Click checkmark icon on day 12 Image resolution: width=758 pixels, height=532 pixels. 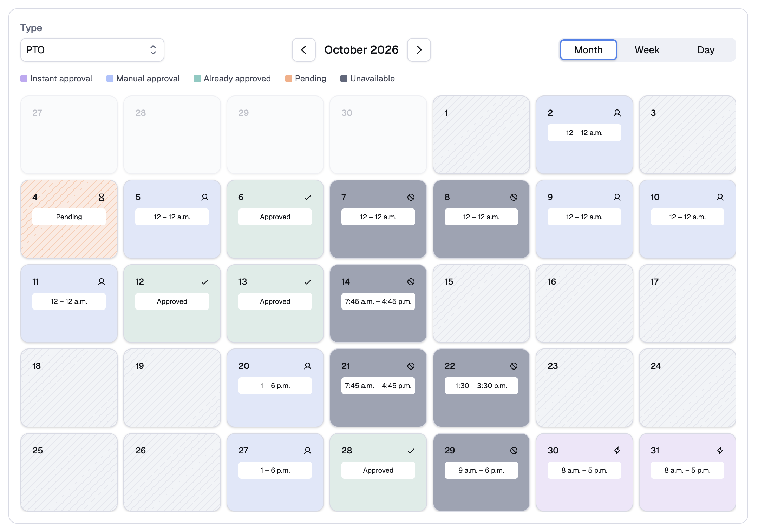[x=205, y=282]
